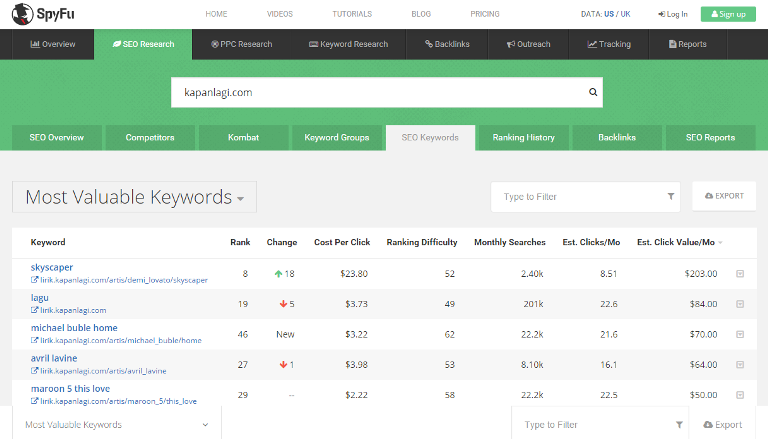The height and width of the screenshot is (439, 768).
Task: Open external link icon for skyscaper URL
Action: click(x=34, y=280)
